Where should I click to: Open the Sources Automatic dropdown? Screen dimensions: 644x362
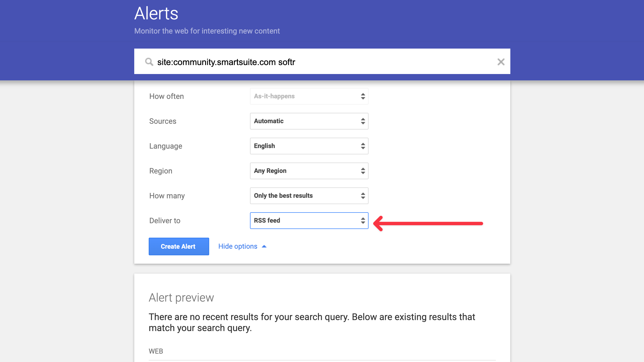pos(309,121)
